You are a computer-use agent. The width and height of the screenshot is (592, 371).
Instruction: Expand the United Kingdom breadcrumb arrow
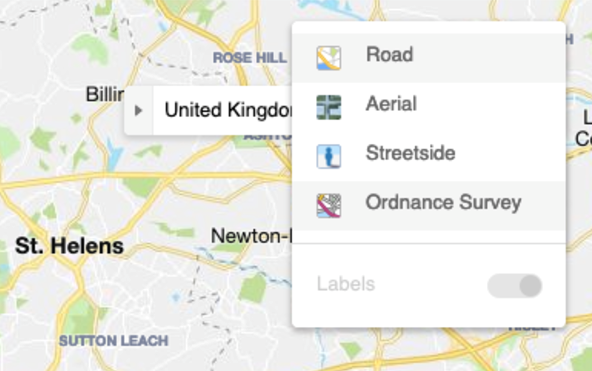click(x=139, y=111)
